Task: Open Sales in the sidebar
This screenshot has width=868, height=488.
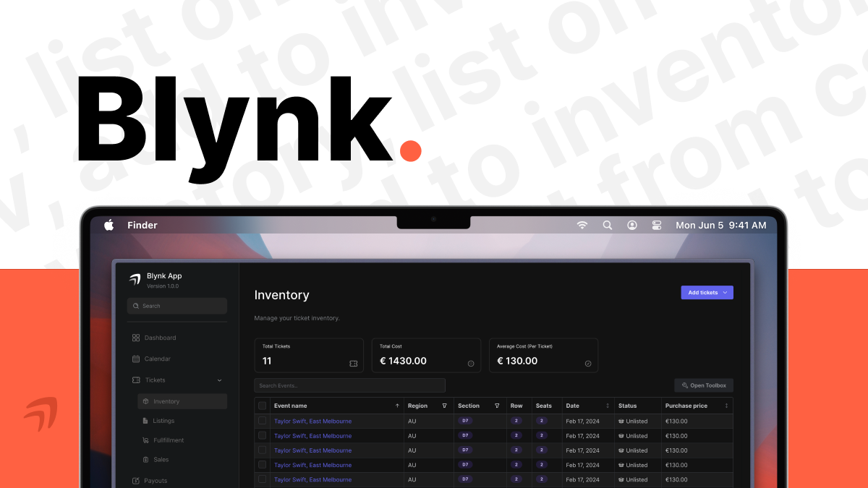Action: (x=161, y=460)
